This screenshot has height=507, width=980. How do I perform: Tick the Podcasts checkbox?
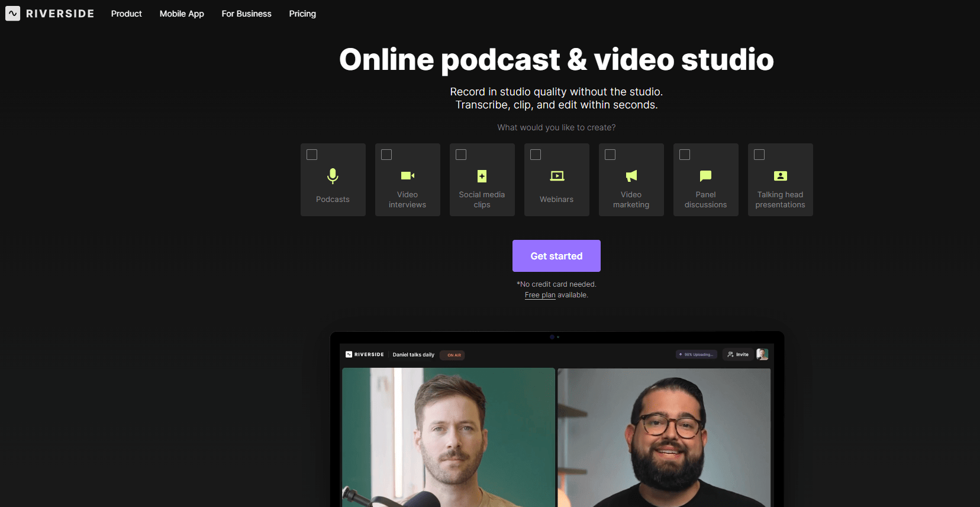click(312, 155)
